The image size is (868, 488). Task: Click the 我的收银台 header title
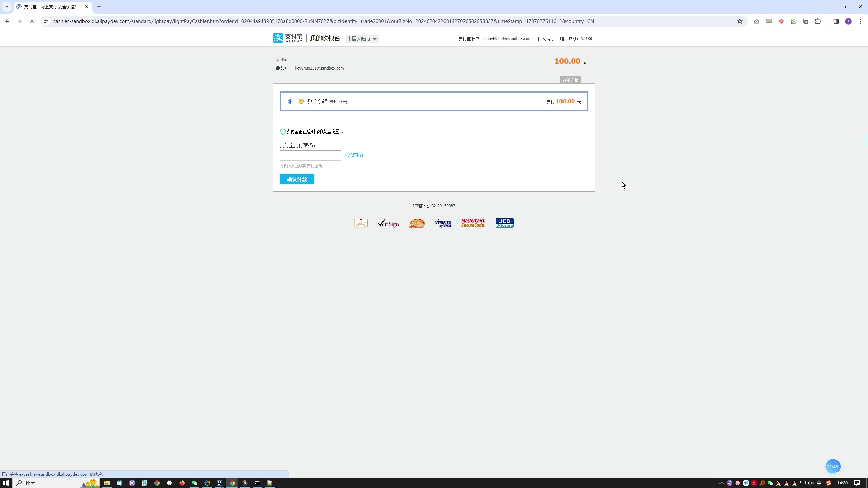coord(325,38)
